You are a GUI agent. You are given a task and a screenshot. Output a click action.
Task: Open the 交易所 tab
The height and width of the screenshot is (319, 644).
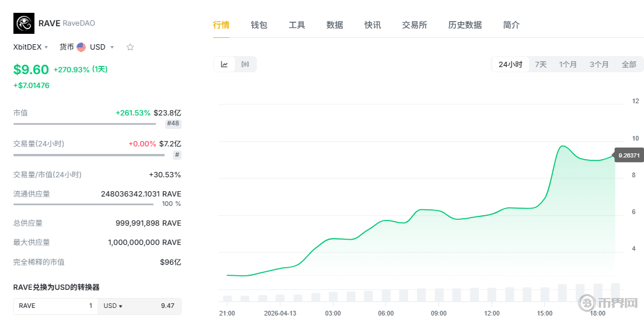[415, 25]
